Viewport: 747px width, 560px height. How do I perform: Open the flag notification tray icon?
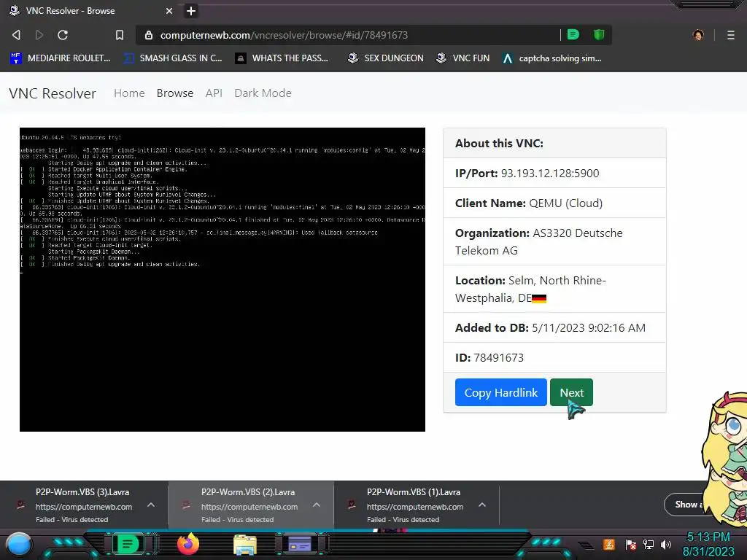click(x=630, y=544)
